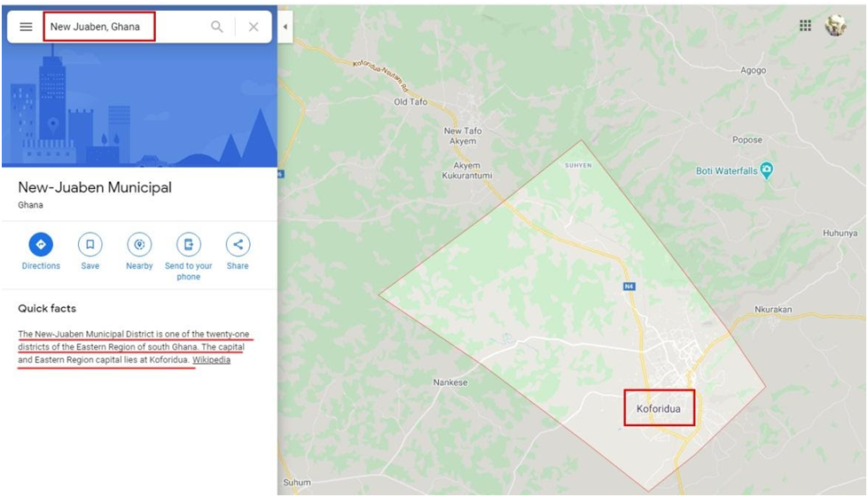868x497 pixels.
Task: Click the New-Juaben Municipal heading
Action: (95, 187)
